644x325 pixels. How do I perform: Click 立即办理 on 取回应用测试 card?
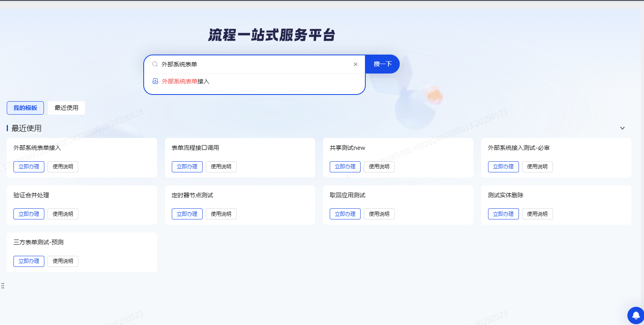pyautogui.click(x=345, y=214)
